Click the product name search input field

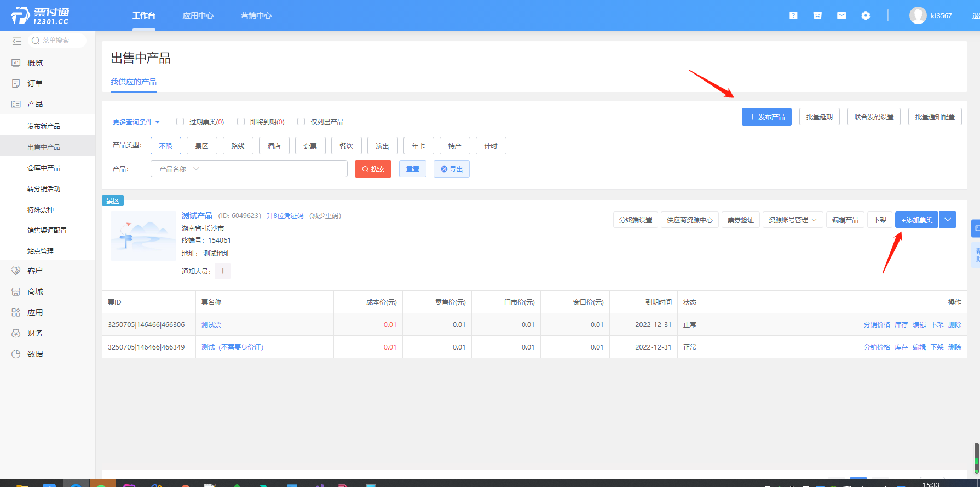(276, 169)
